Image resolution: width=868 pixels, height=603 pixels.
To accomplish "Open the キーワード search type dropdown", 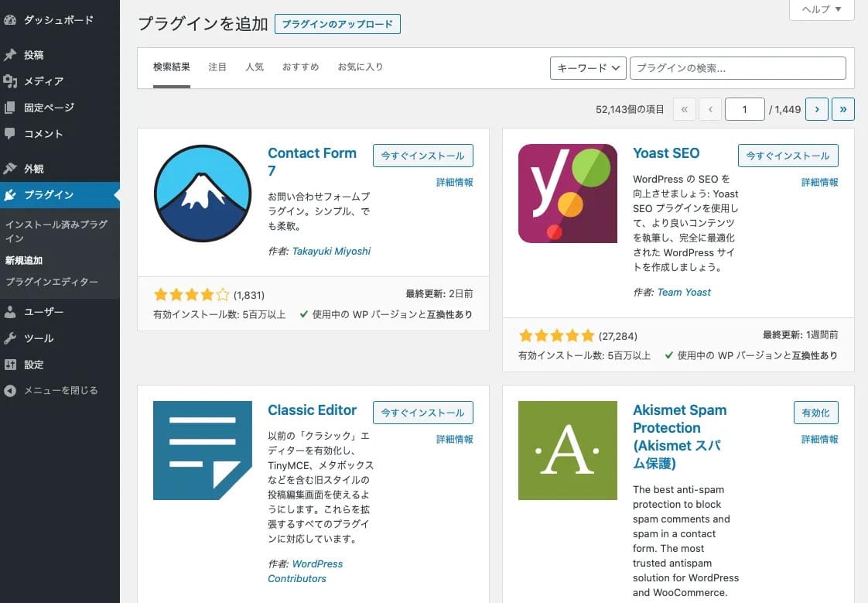I will (588, 68).
